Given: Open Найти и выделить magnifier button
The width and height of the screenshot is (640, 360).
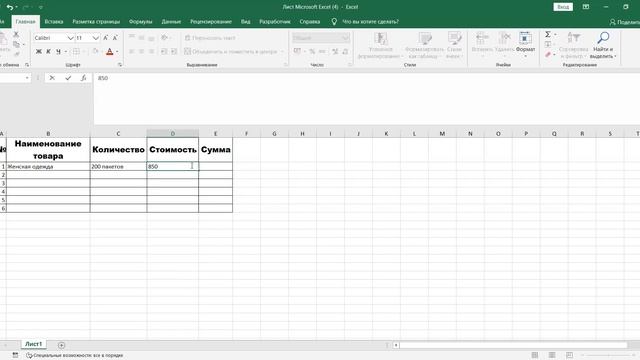Looking at the screenshot, I should (603, 45).
